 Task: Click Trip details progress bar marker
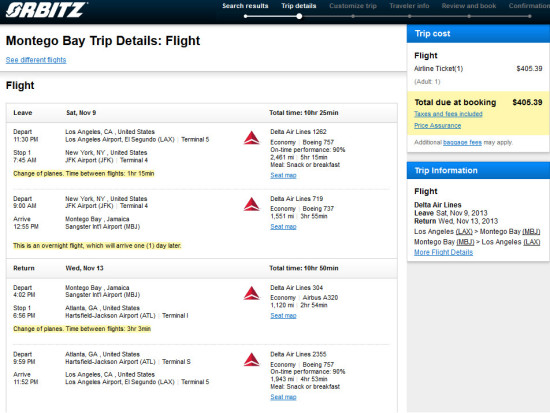(x=299, y=16)
